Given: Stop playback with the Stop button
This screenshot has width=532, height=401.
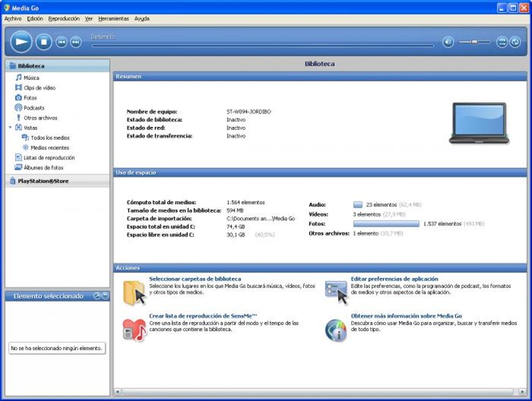Looking at the screenshot, I should pos(44,42).
